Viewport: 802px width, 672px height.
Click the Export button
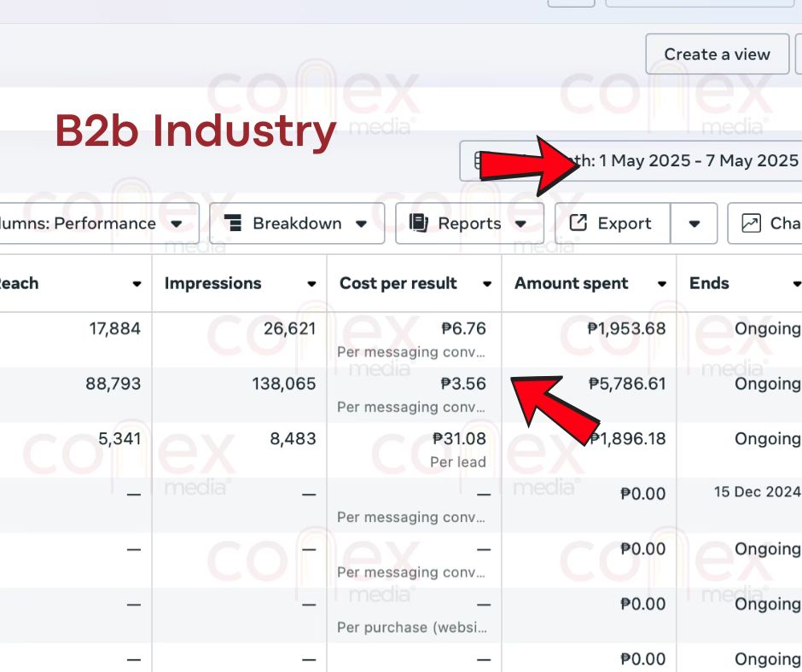click(613, 223)
